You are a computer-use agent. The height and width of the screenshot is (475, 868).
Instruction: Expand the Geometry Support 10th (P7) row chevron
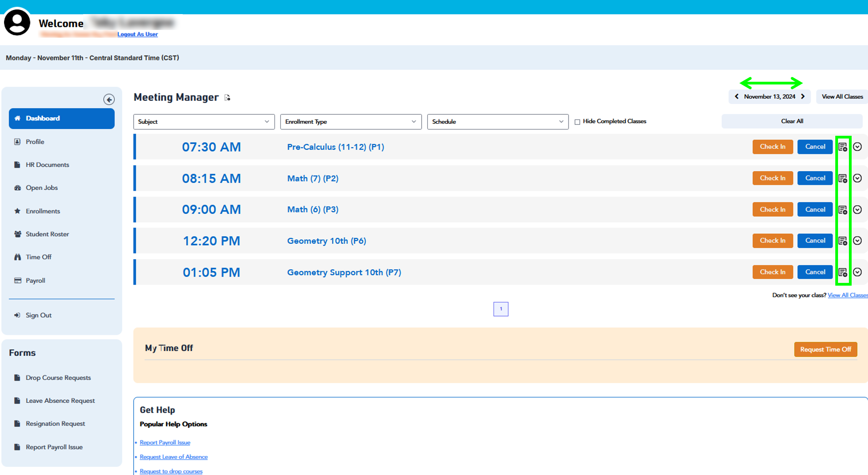[857, 272]
